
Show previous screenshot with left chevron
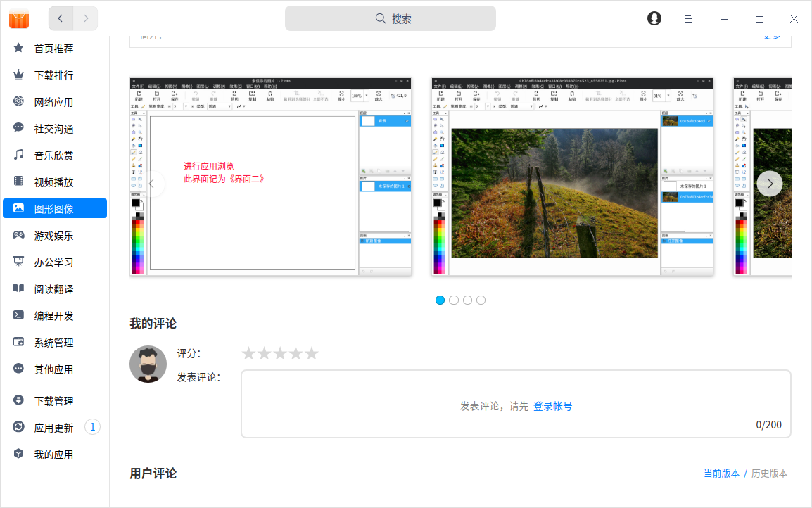tap(152, 184)
